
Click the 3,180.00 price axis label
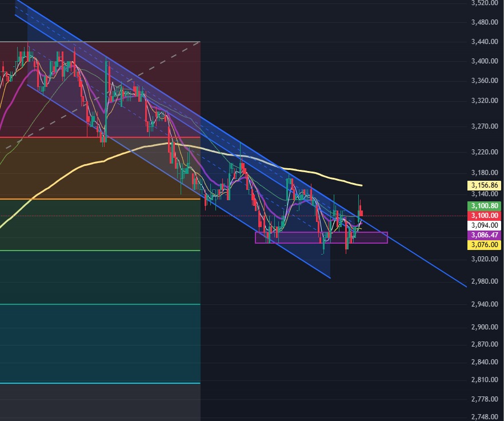(485, 173)
